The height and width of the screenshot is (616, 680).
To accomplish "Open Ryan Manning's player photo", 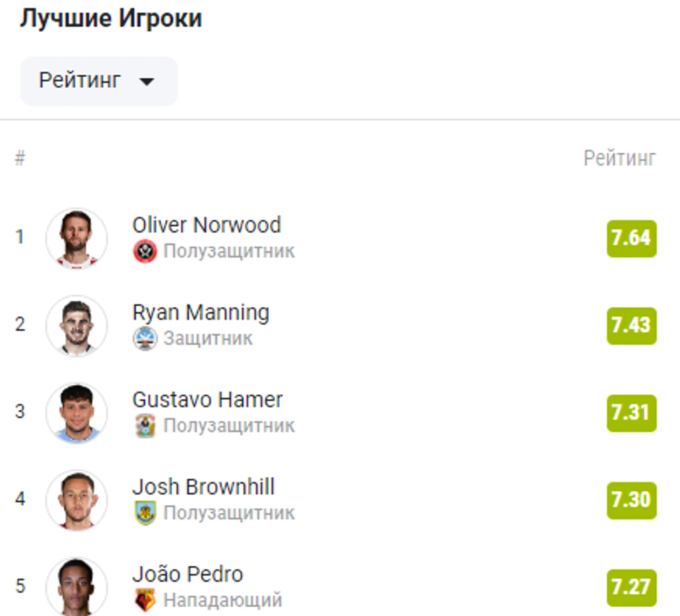I will pos(76,325).
